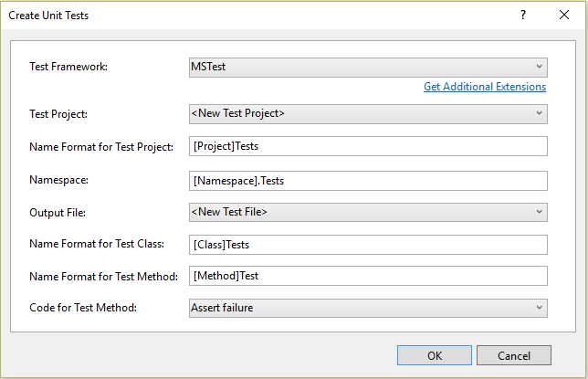Screen dimensions: 588x379
Task: Close the Create Unit Tests dialog
Action: coord(564,16)
